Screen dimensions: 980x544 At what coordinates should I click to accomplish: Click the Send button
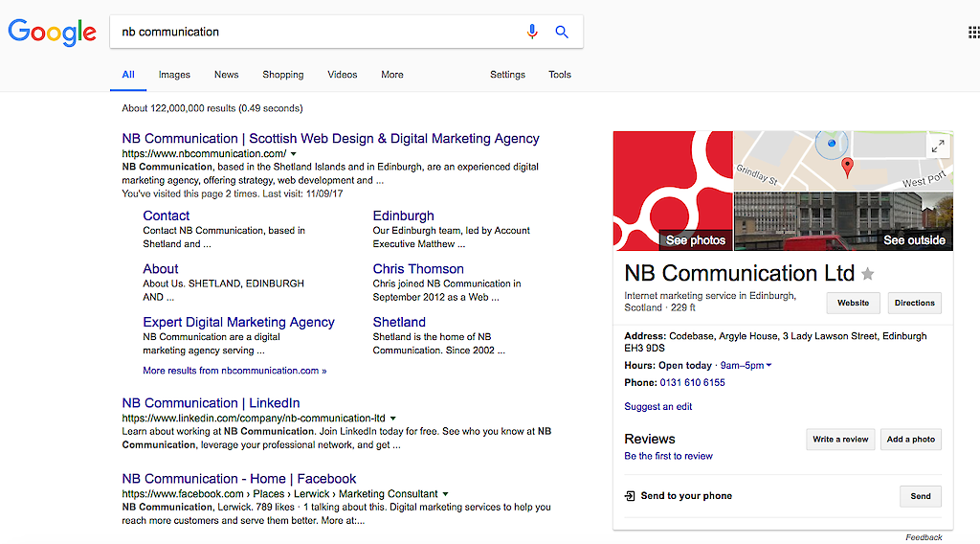(x=921, y=496)
